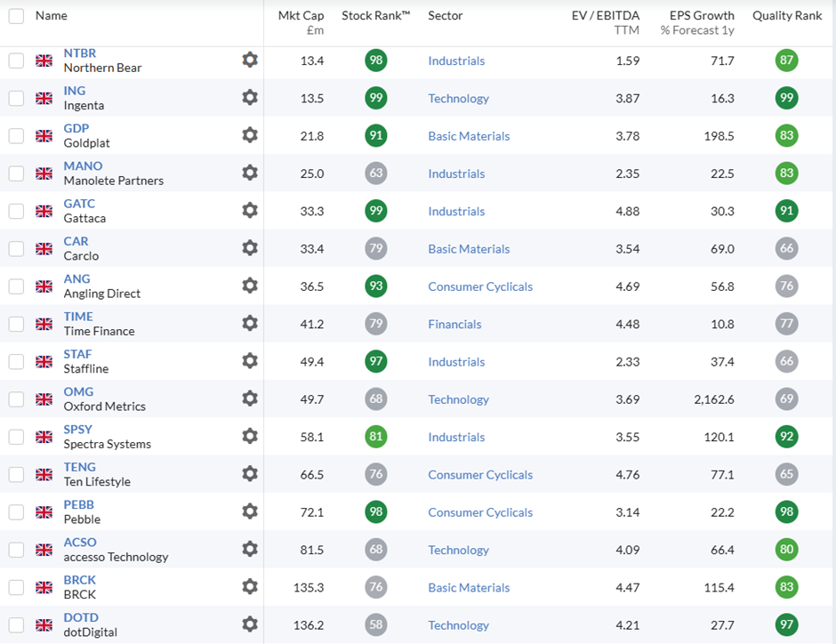This screenshot has height=644, width=836.
Task: Select the Ingenta row checkbox
Action: (16, 98)
